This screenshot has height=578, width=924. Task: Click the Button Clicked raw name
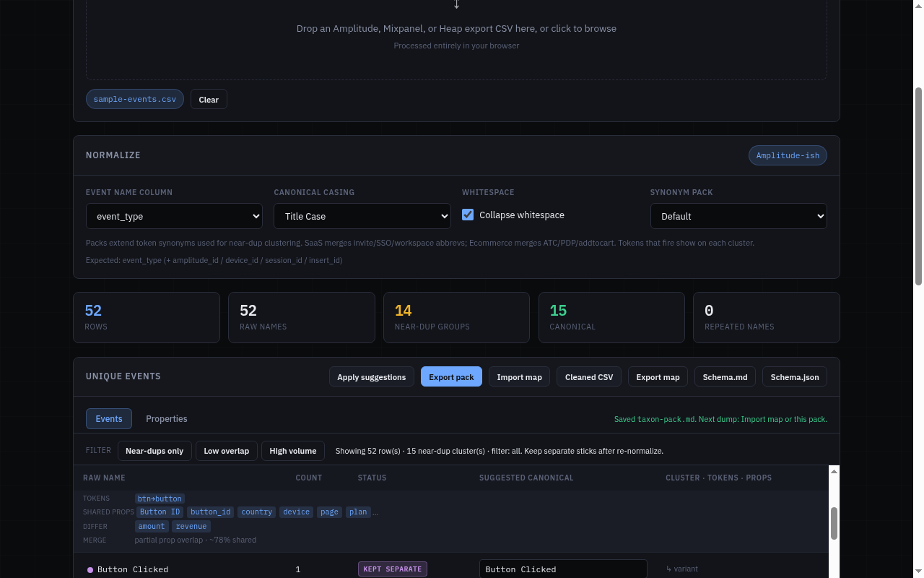pyautogui.click(x=133, y=570)
